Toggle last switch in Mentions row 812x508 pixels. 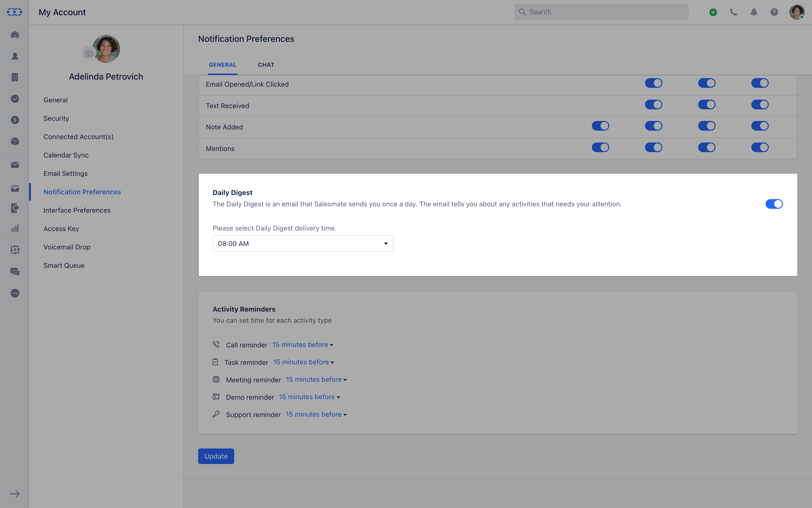(760, 147)
